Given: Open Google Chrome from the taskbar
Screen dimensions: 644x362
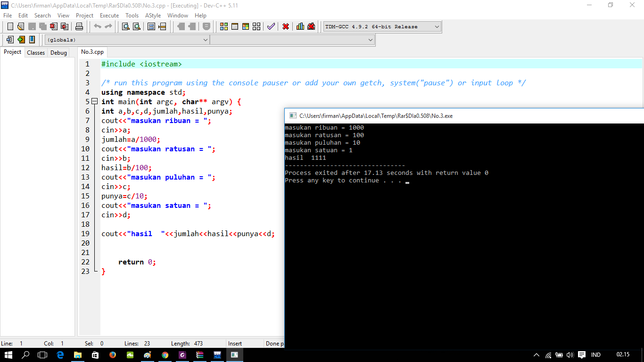Looking at the screenshot, I should 165,354.
